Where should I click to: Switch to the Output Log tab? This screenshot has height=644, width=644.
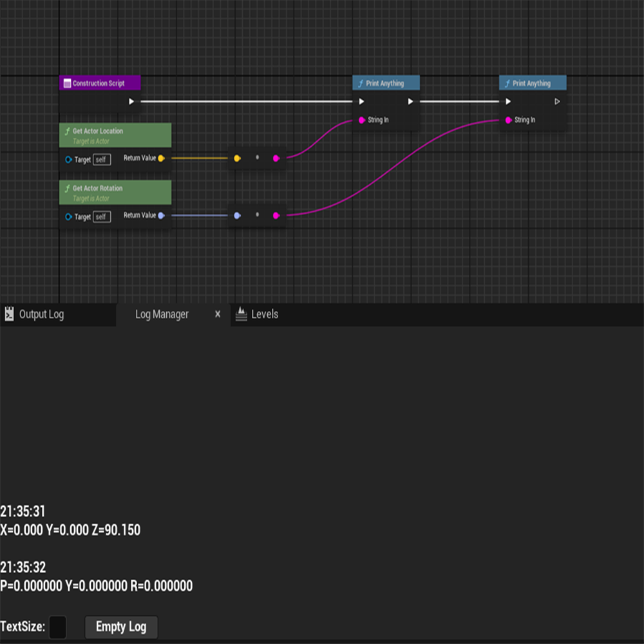(41, 314)
